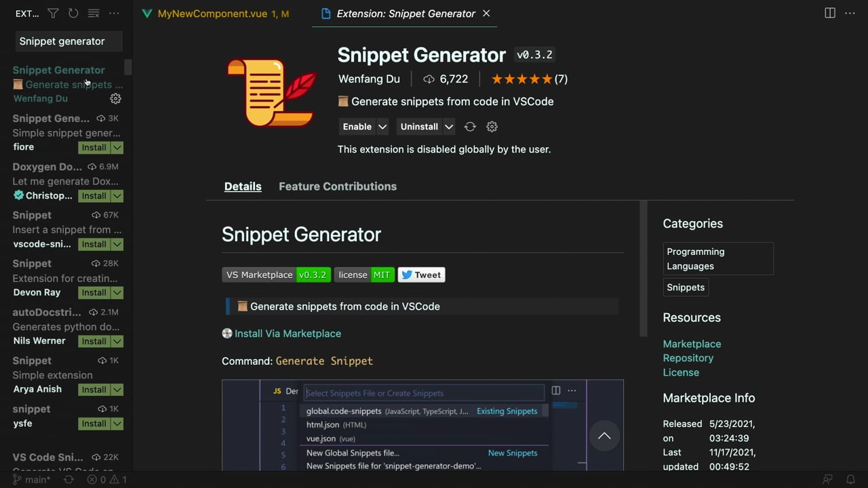Select Snippet Generator by Wenfang Du in list
868x488 pixels.
click(x=66, y=84)
